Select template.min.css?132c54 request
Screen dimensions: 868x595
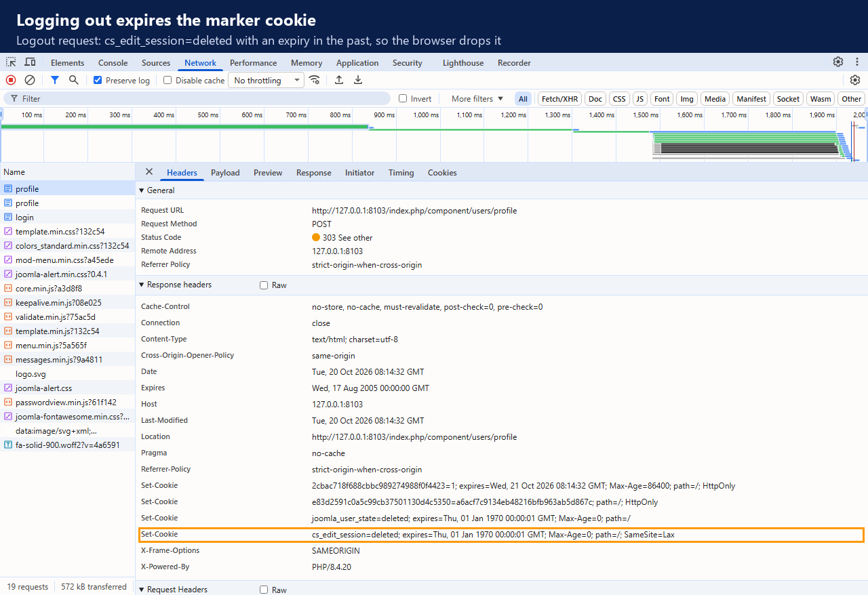pos(68,232)
